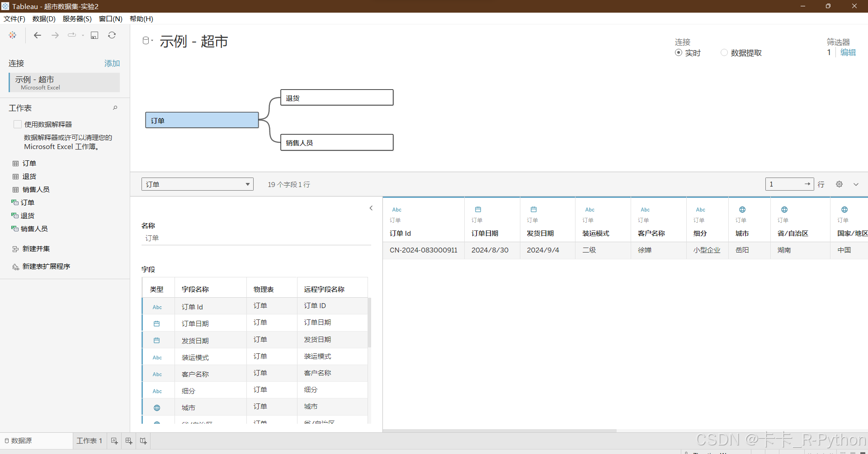Screen dimensions: 868x454
Task: Click the globe icon in the 城市 field row
Action: coord(157,408)
